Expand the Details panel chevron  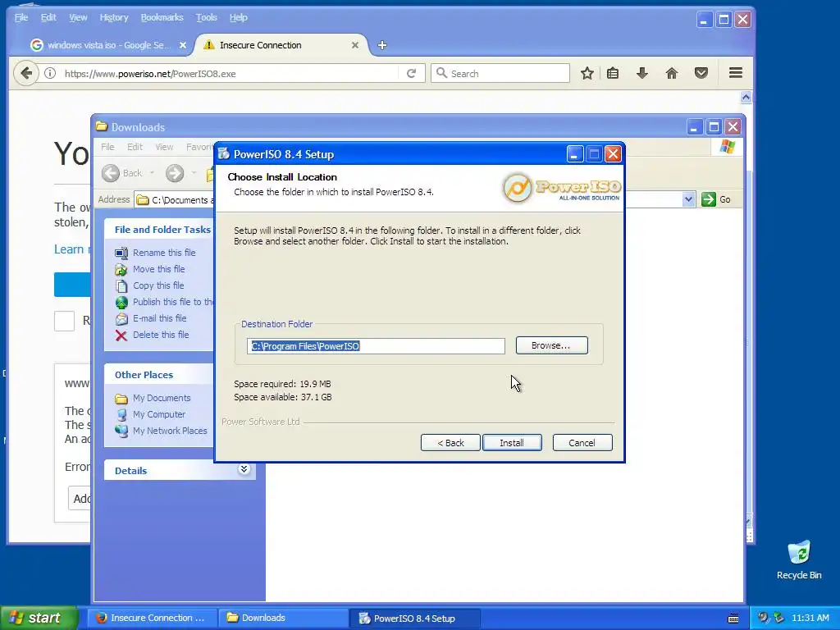(x=244, y=469)
